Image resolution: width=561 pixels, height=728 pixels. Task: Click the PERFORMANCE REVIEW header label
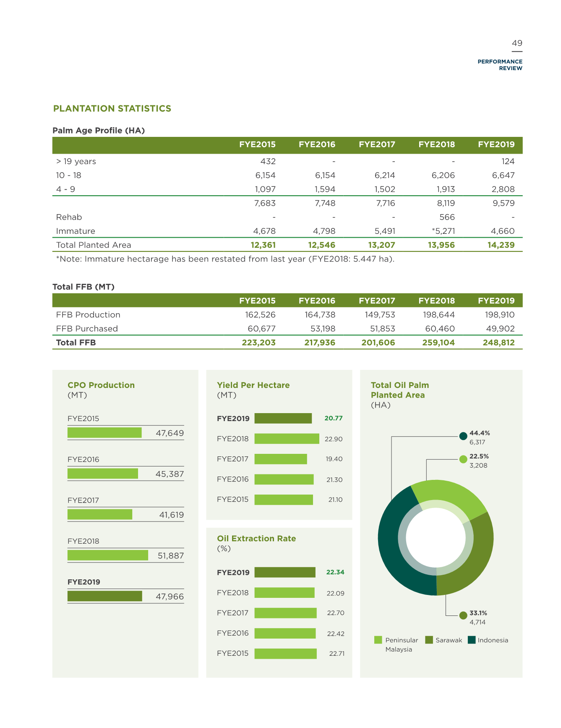[x=500, y=65]
